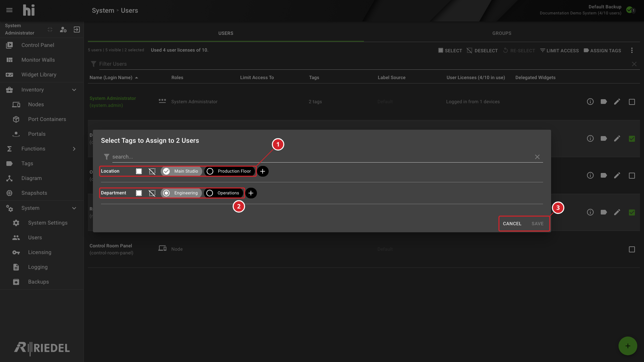Click the green add user button
644x362 pixels.
click(628, 346)
